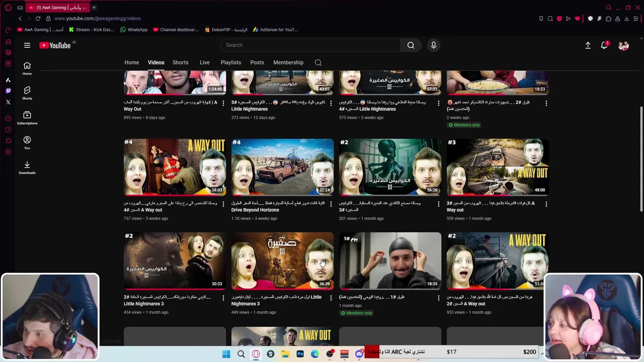The width and height of the screenshot is (644, 362).
Task: Switch to the channel Home tab
Action: click(x=132, y=62)
